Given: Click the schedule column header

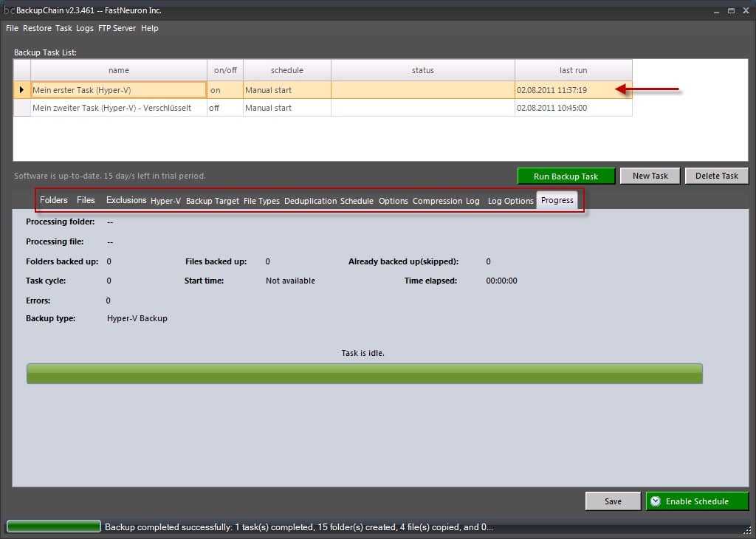Looking at the screenshot, I should (x=287, y=70).
